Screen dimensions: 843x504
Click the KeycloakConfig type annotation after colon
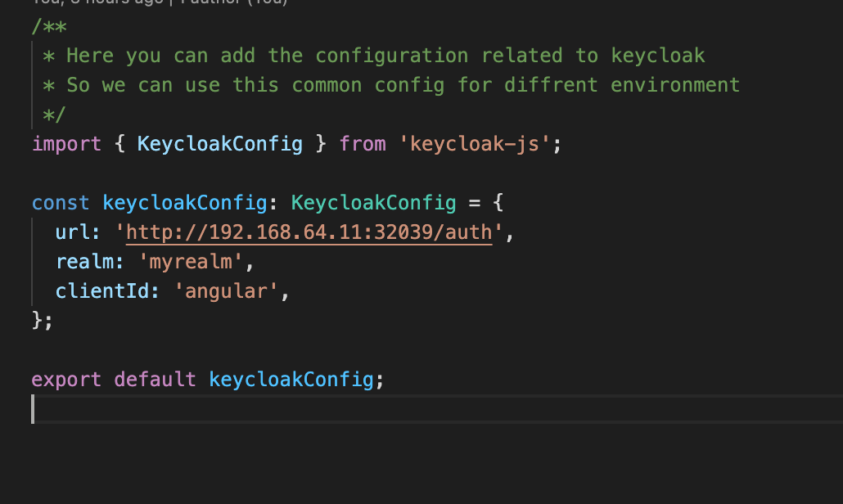point(373,202)
